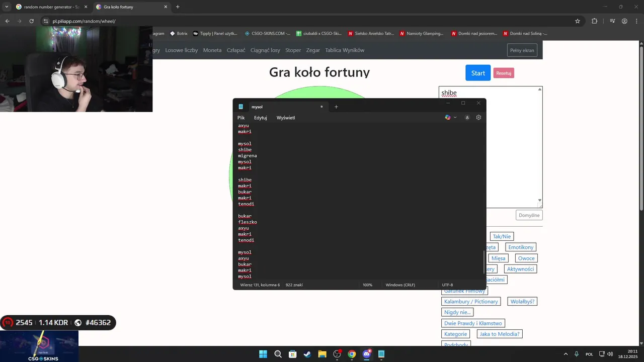The height and width of the screenshot is (362, 644).
Task: Open the Chrome extensions puzzle icon
Action: pos(595,21)
